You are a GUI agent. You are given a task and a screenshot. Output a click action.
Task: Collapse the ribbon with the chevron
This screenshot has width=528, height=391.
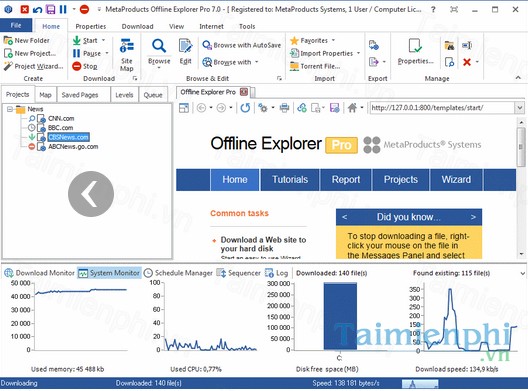click(x=518, y=78)
